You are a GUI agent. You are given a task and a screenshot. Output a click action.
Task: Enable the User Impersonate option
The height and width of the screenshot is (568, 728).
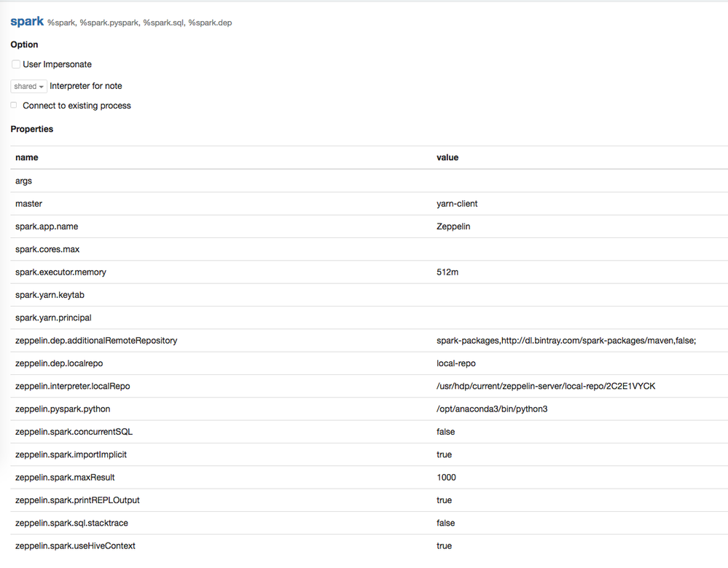(x=15, y=64)
